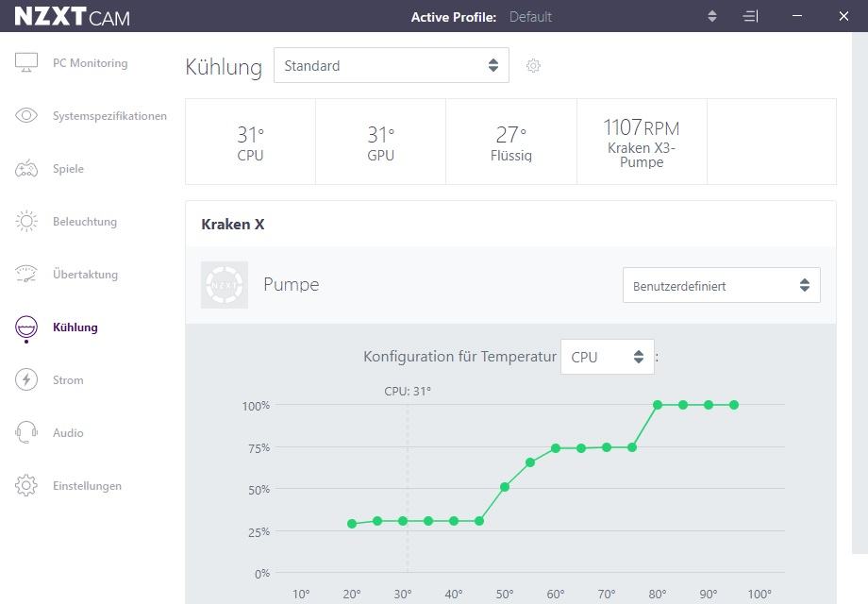
Task: Open the Strom section
Action: pyautogui.click(x=68, y=379)
